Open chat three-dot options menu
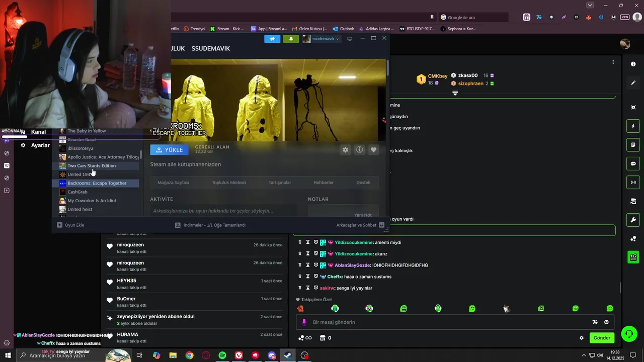This screenshot has height=362, width=644. [613, 62]
